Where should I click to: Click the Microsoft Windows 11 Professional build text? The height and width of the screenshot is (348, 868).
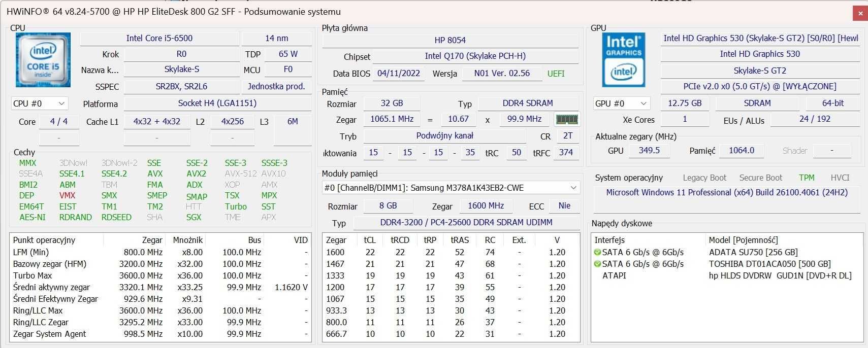click(727, 193)
